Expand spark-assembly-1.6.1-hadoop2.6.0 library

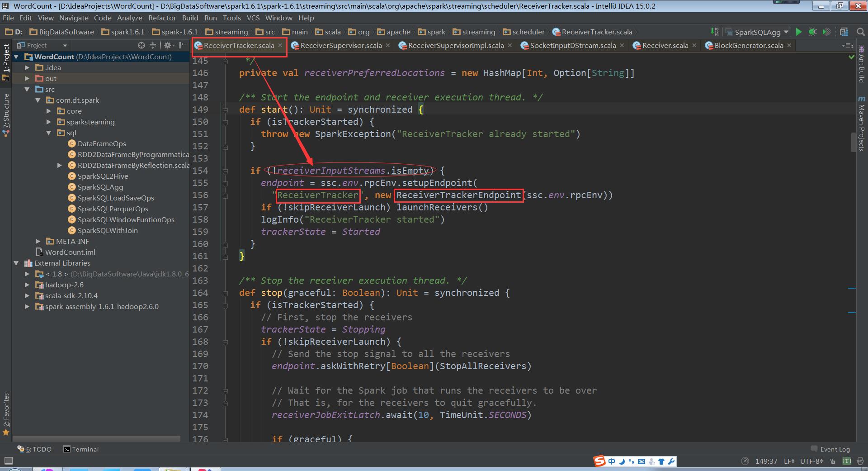click(x=27, y=306)
